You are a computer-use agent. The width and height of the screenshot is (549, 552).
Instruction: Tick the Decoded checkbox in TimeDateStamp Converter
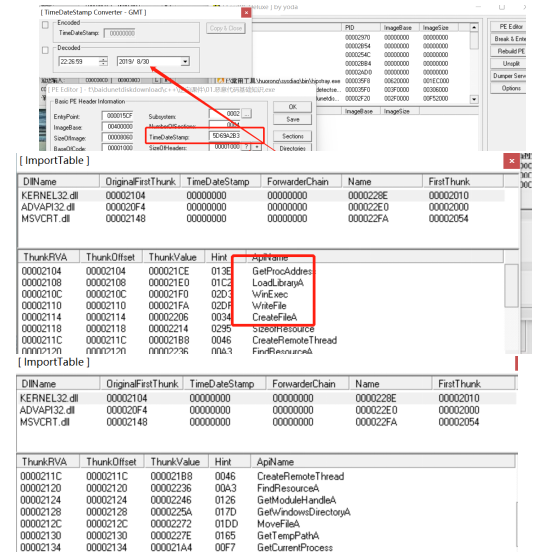45,50
